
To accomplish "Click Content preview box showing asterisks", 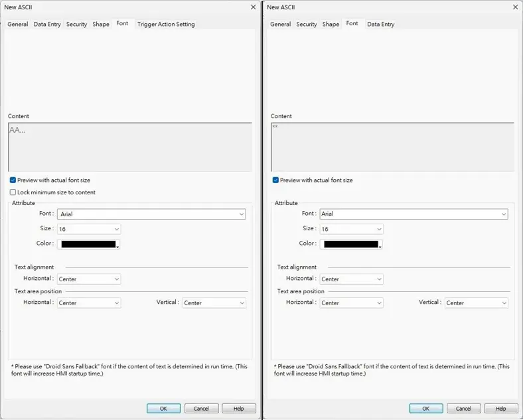I will tap(393, 147).
